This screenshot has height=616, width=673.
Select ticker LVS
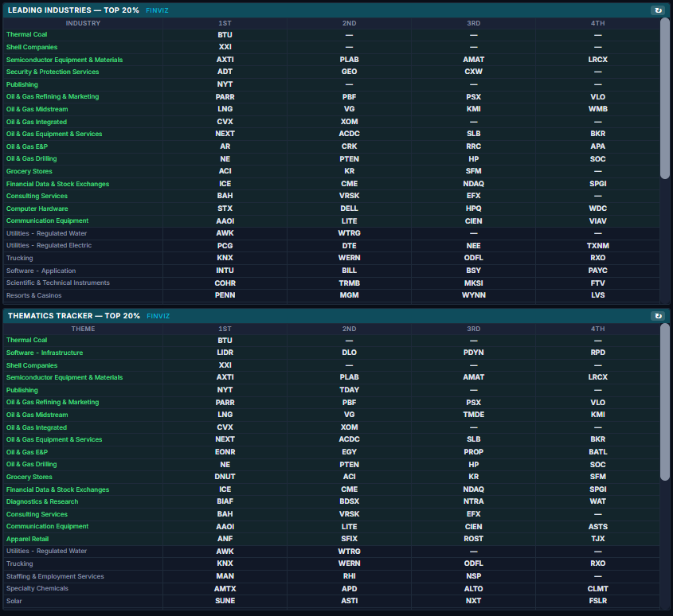tap(598, 295)
